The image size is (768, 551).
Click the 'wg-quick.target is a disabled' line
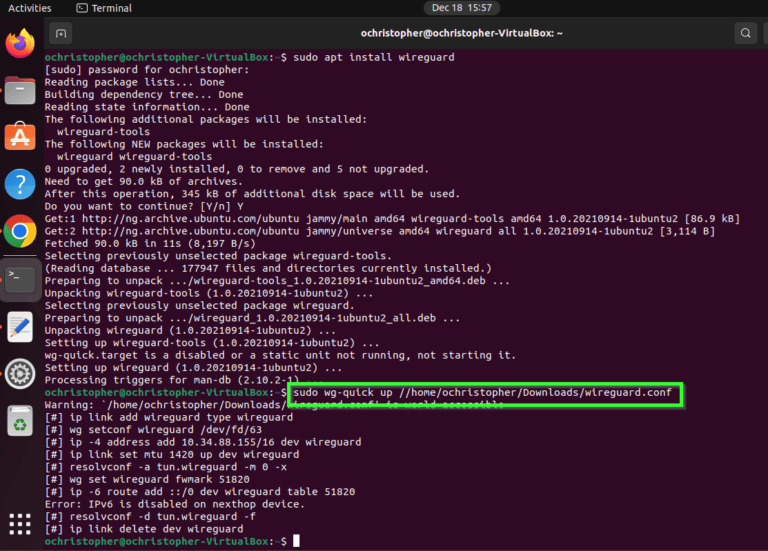[280, 355]
